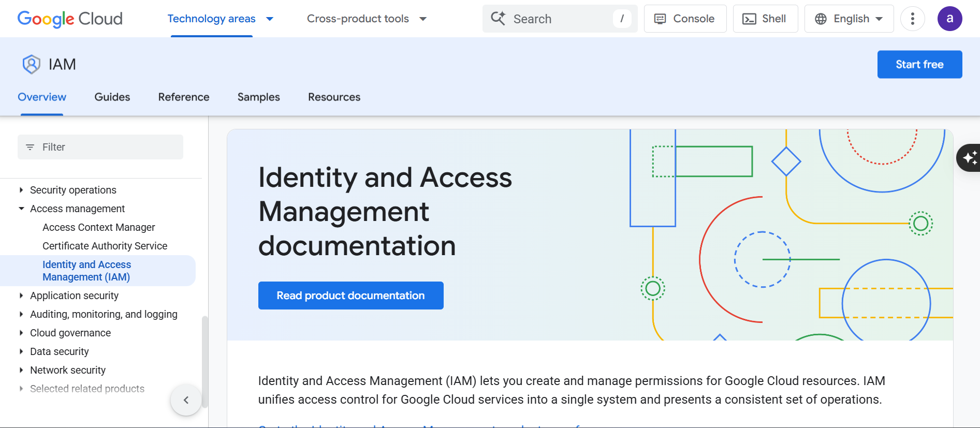Click the Start free button
This screenshot has width=980, height=428.
pyautogui.click(x=919, y=64)
